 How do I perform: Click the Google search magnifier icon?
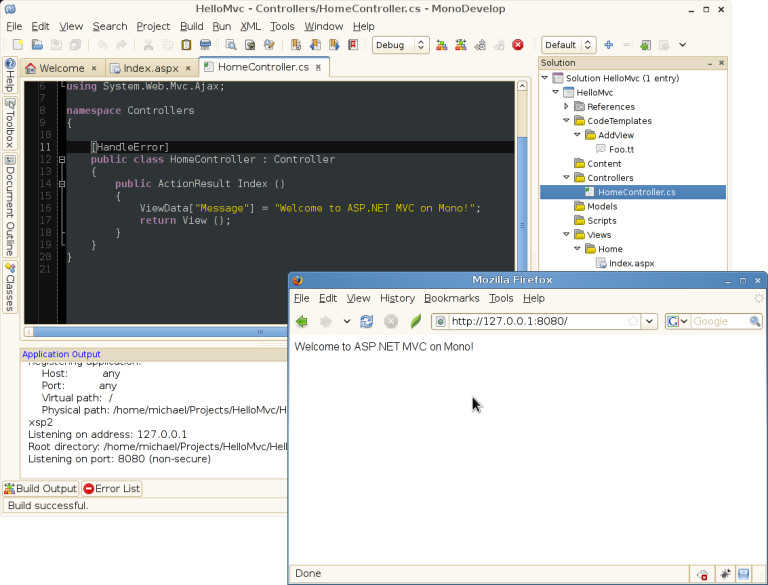755,321
